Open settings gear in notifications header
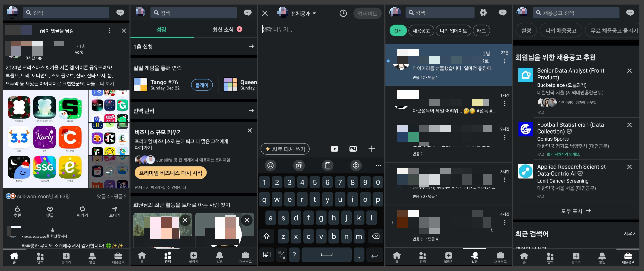Screen dimensions: 644x271 [x=483, y=12]
